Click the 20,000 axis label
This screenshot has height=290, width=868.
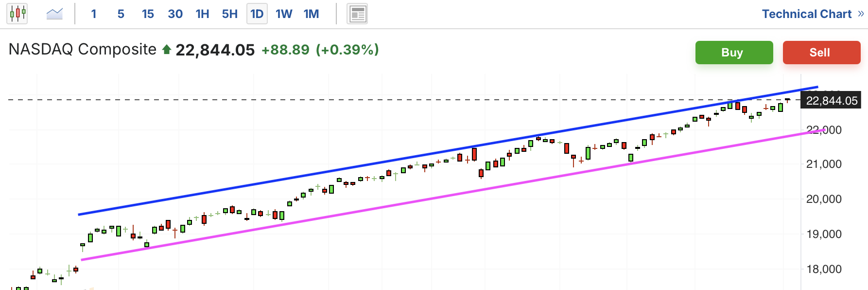pos(824,199)
